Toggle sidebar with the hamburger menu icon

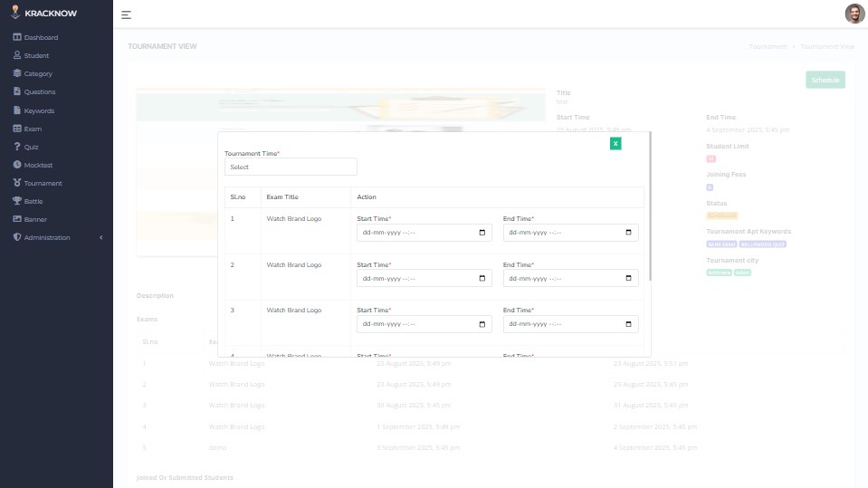126,14
